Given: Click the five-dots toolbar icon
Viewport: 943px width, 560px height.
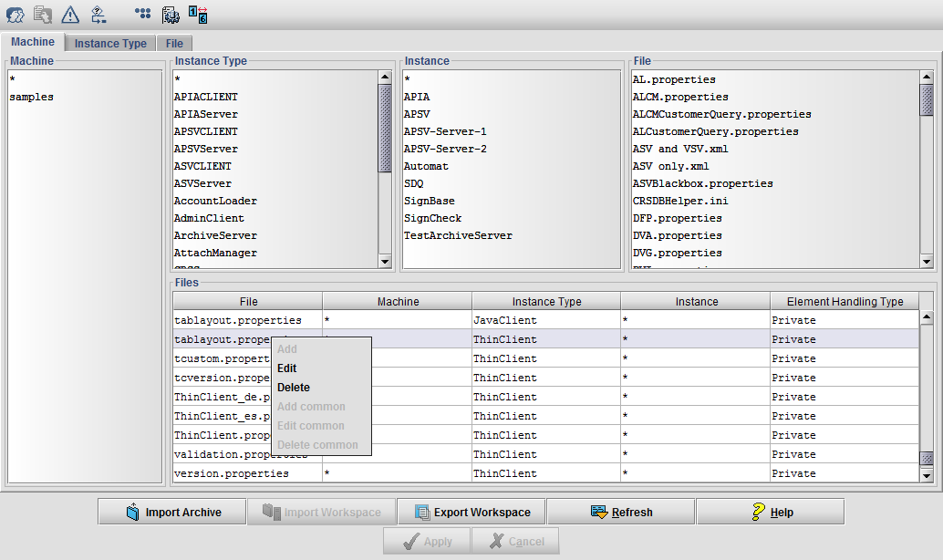Looking at the screenshot, I should (x=143, y=14).
